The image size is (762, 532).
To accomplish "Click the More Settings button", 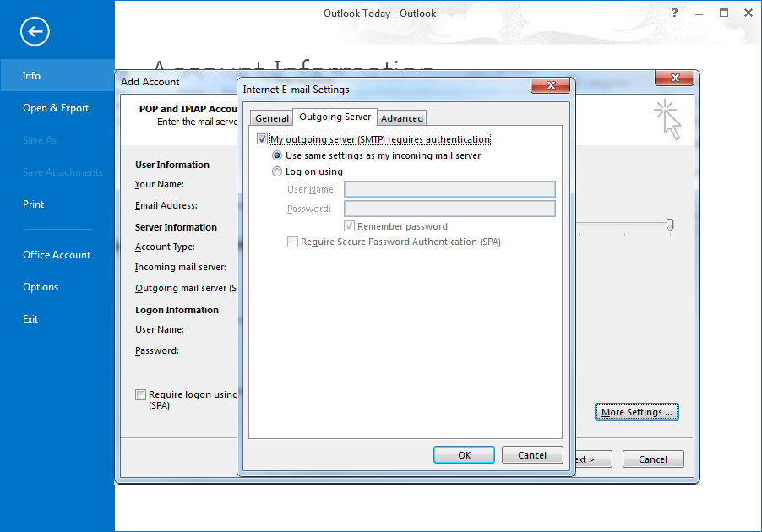I will (637, 412).
